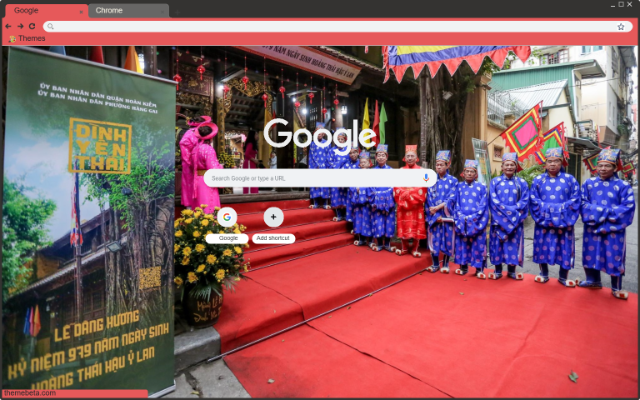Open the Themes bookmark
Image resolution: width=640 pixels, height=400 pixels.
(x=27, y=38)
